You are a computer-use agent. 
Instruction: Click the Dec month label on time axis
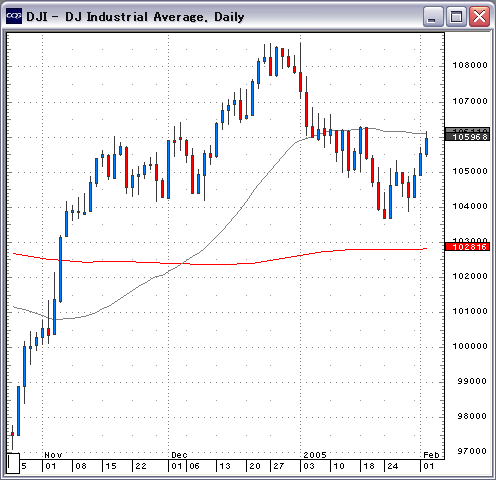[x=179, y=455]
